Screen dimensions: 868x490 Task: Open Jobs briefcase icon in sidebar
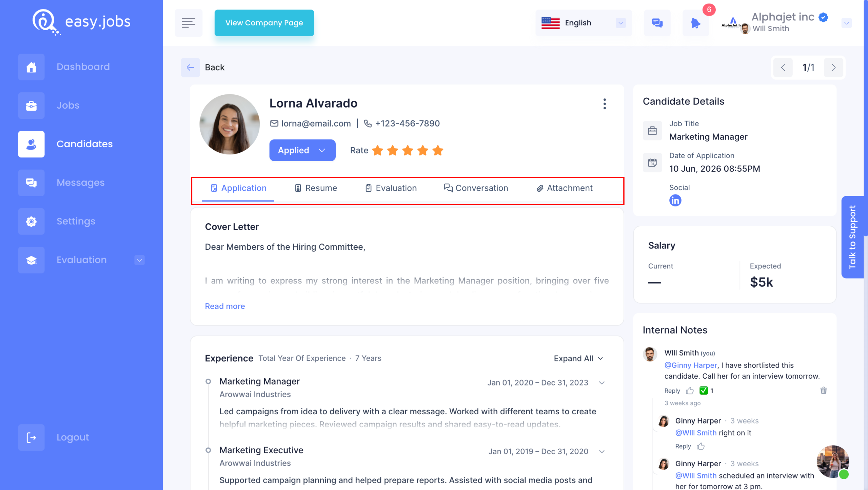(x=31, y=106)
